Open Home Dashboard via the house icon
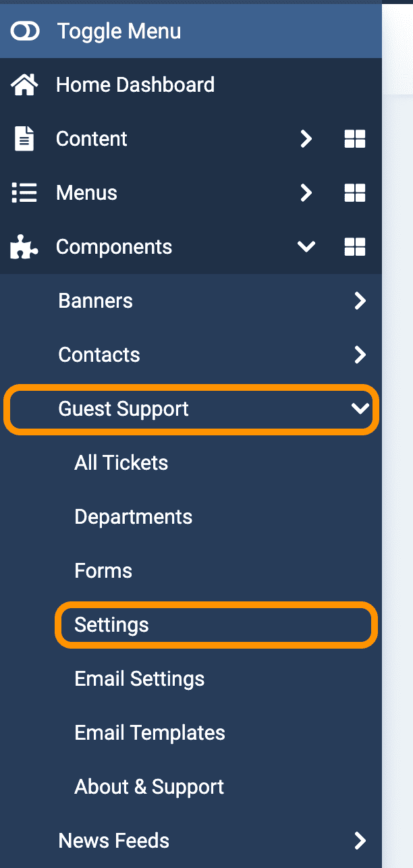Screen dimensions: 413x868 (25, 85)
